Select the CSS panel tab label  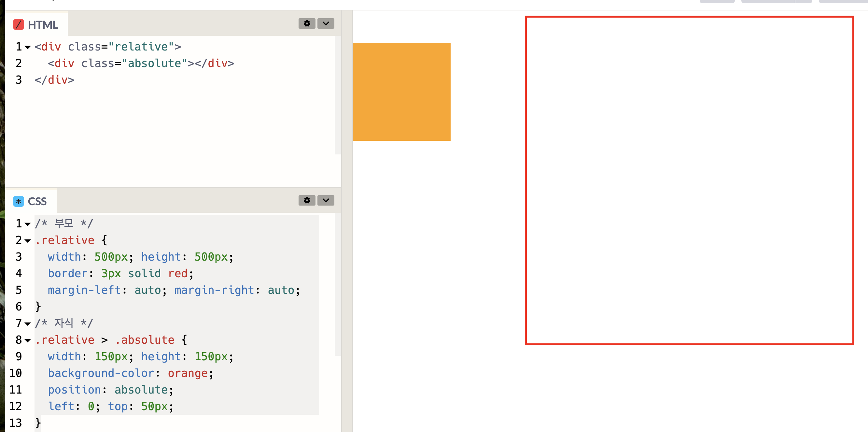click(x=37, y=201)
